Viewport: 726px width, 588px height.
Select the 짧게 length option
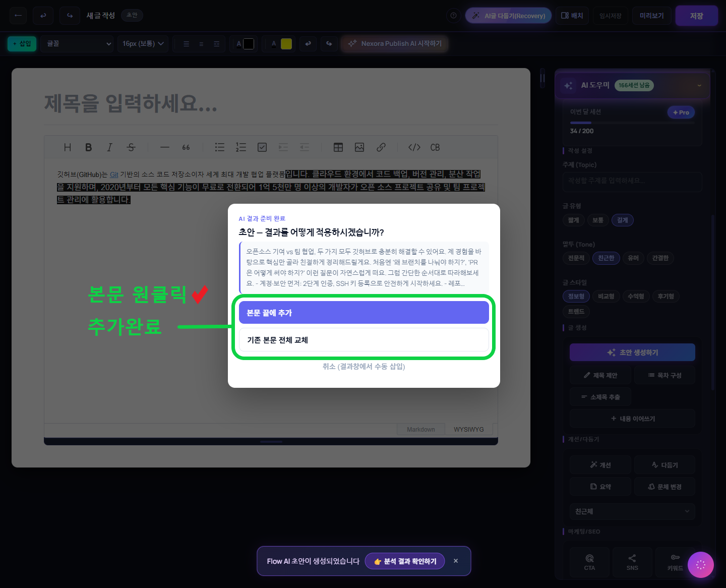tap(573, 220)
